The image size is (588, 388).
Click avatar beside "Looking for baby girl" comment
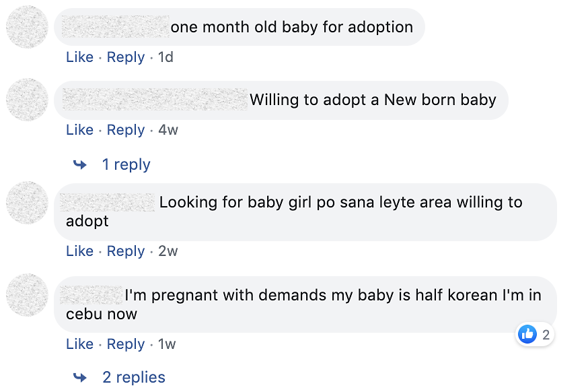27,202
